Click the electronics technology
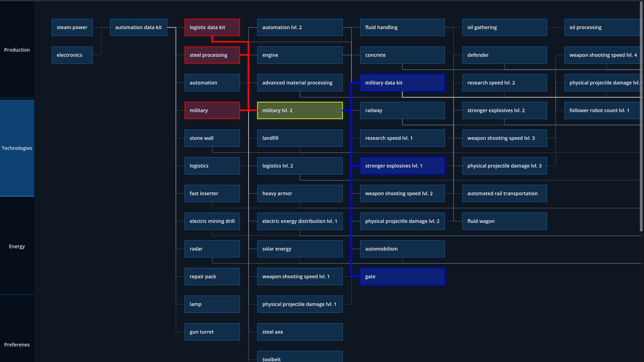Screen dimensions: 644x362 pyautogui.click(x=72, y=55)
